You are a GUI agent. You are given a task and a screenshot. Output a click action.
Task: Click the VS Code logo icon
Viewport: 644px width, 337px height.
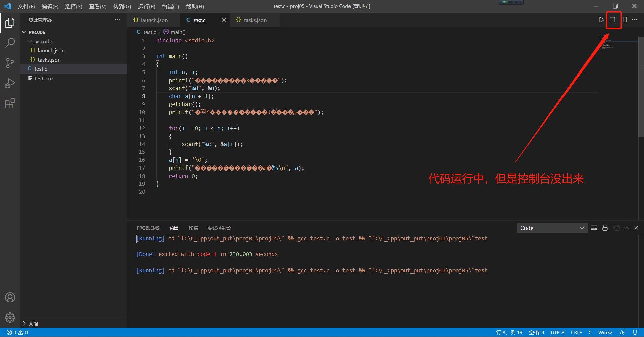tap(7, 6)
